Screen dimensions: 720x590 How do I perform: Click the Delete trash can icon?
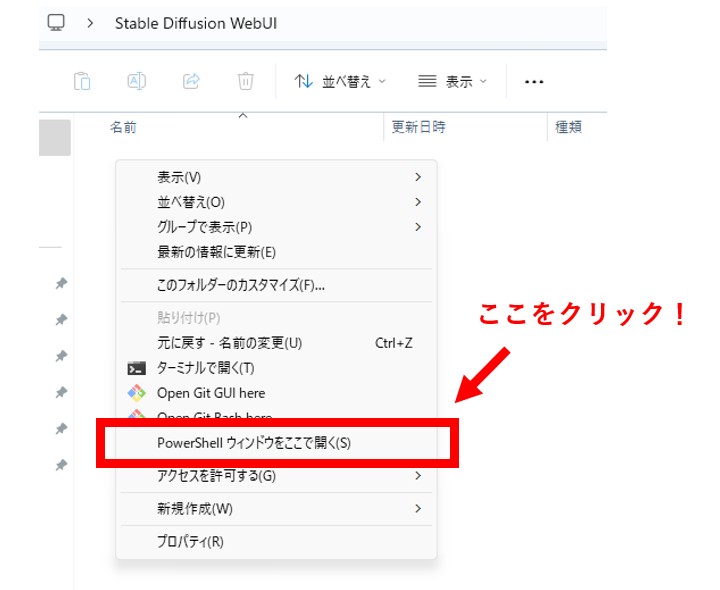coord(245,81)
